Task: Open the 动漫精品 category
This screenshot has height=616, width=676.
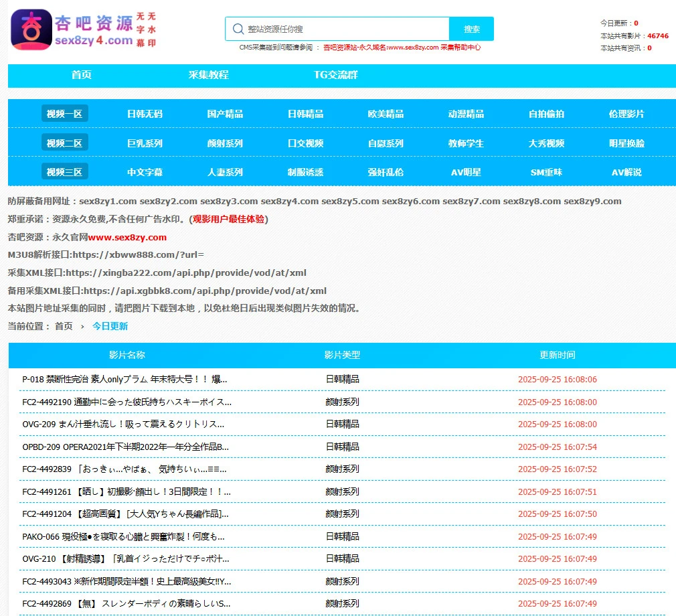Action: click(x=466, y=114)
